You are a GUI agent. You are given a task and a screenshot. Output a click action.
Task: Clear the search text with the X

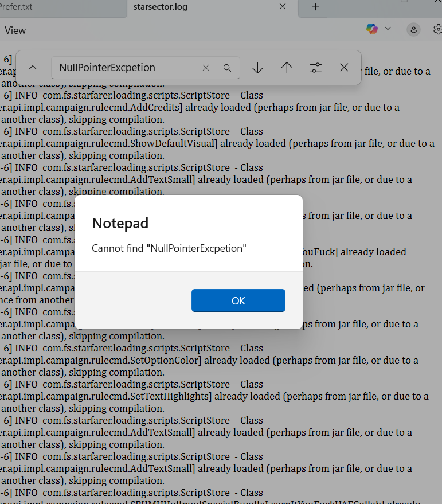click(x=206, y=68)
